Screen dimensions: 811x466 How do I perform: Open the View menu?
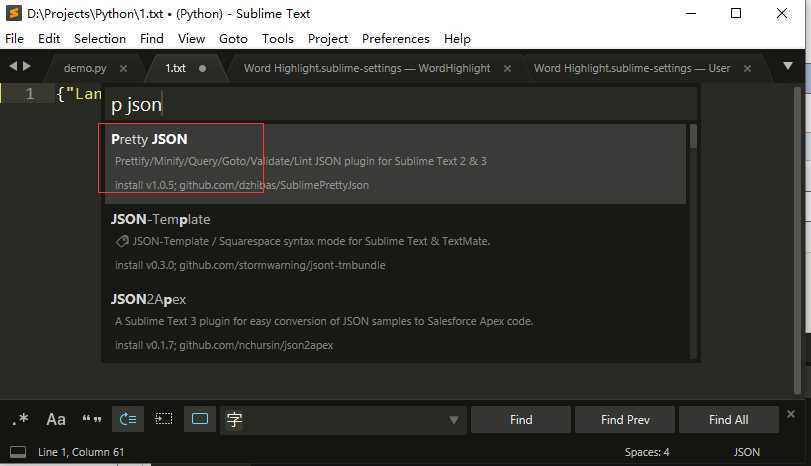[x=191, y=39]
